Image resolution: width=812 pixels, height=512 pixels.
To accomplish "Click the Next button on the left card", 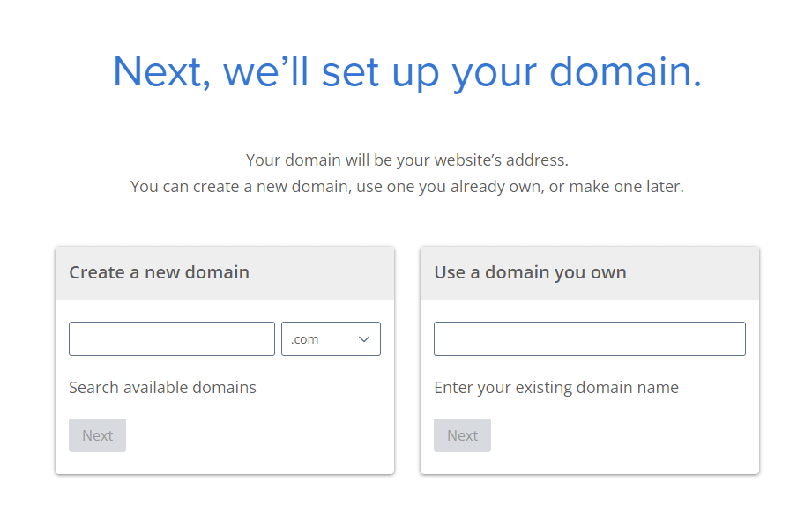I will pos(97,434).
